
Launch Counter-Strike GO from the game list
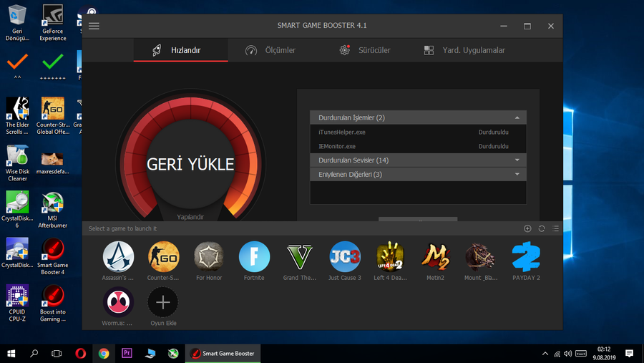click(163, 261)
